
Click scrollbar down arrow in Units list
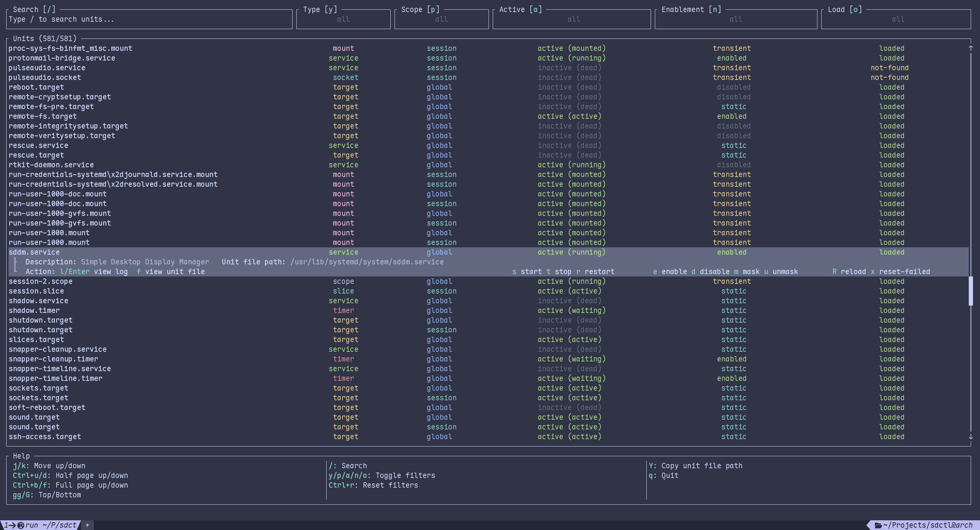tap(971, 436)
